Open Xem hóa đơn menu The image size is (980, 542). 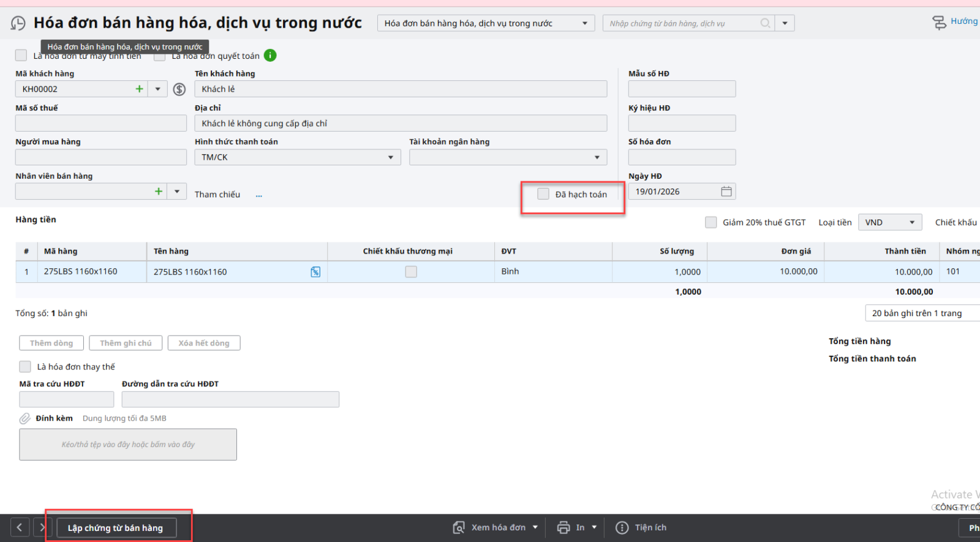[x=495, y=527]
